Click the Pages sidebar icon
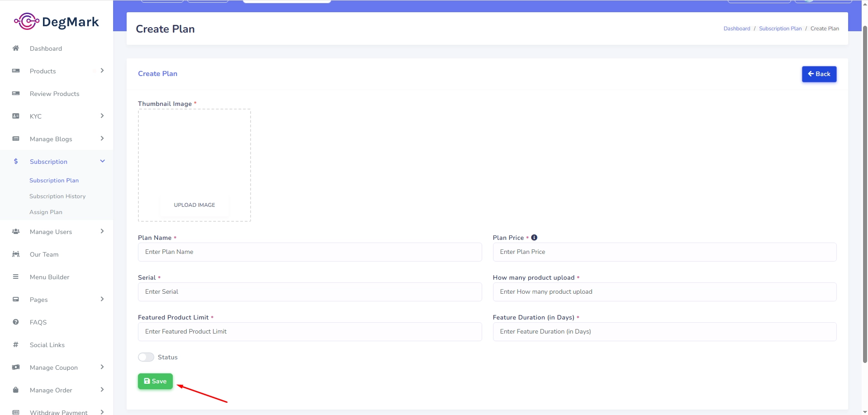868x415 pixels. coord(16,299)
